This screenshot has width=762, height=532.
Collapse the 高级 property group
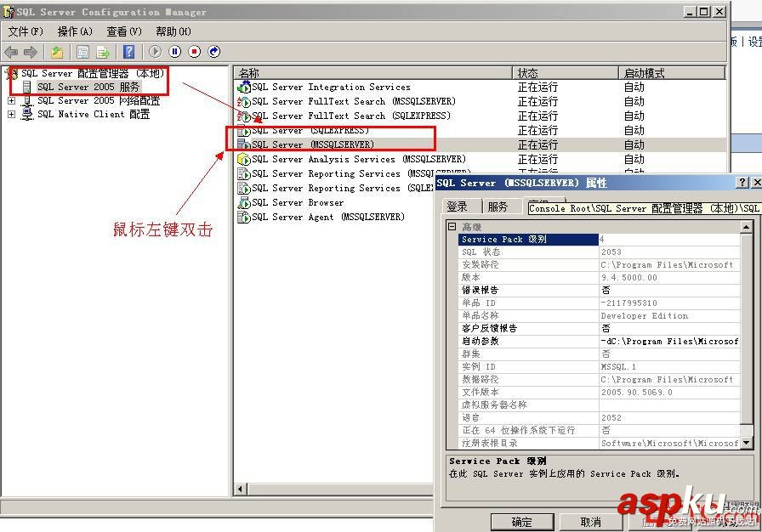point(452,226)
